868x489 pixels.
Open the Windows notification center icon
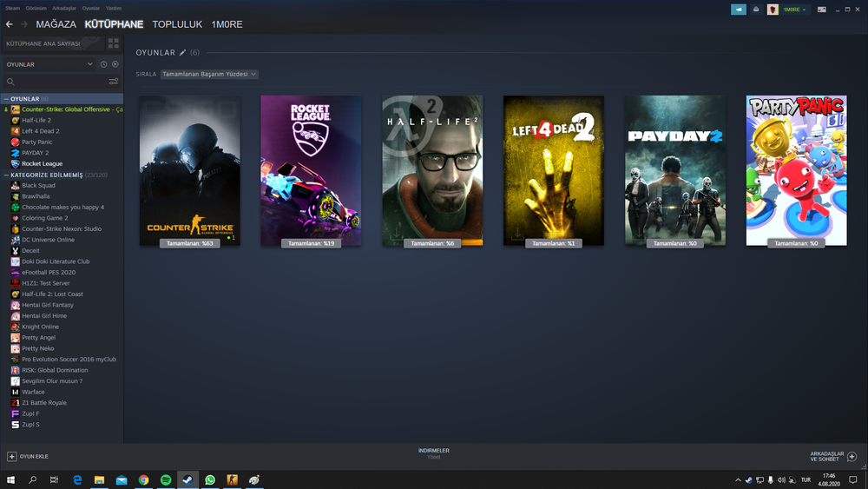coord(853,479)
